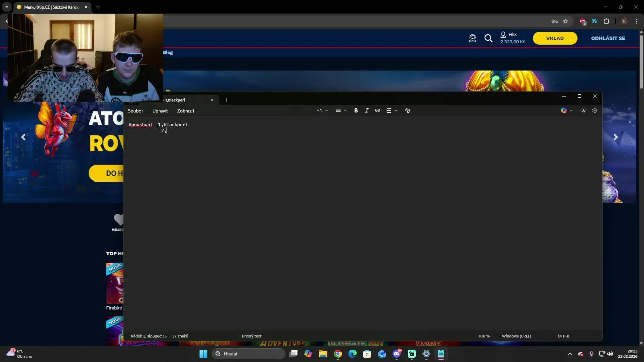This screenshot has width=644, height=362.
Task: Toggle italic formatting in Notepad
Action: point(367,110)
